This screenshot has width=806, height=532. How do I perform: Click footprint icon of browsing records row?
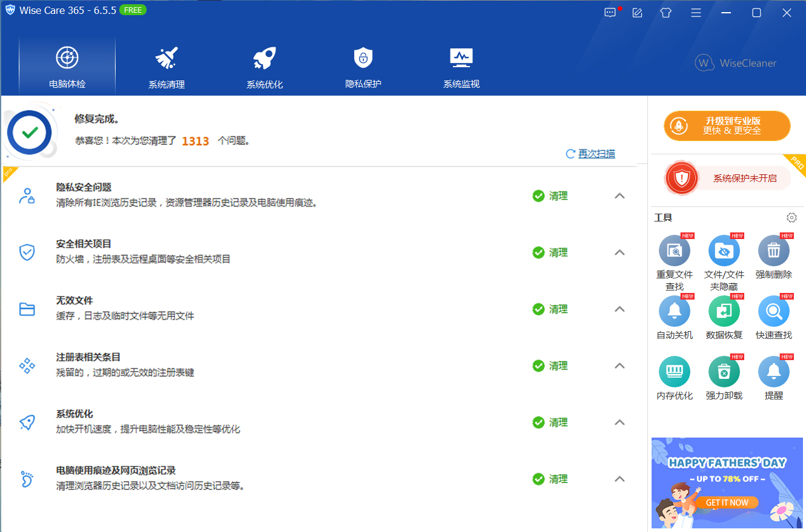pos(27,479)
